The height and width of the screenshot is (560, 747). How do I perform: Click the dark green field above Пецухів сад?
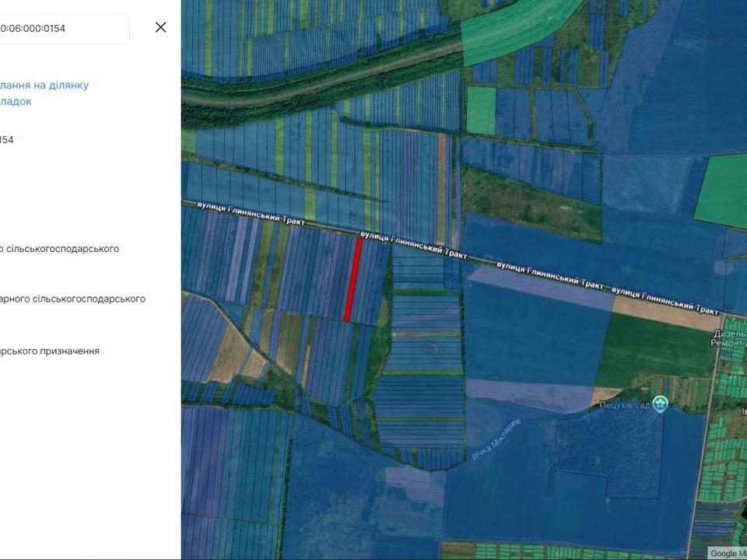coord(654,350)
